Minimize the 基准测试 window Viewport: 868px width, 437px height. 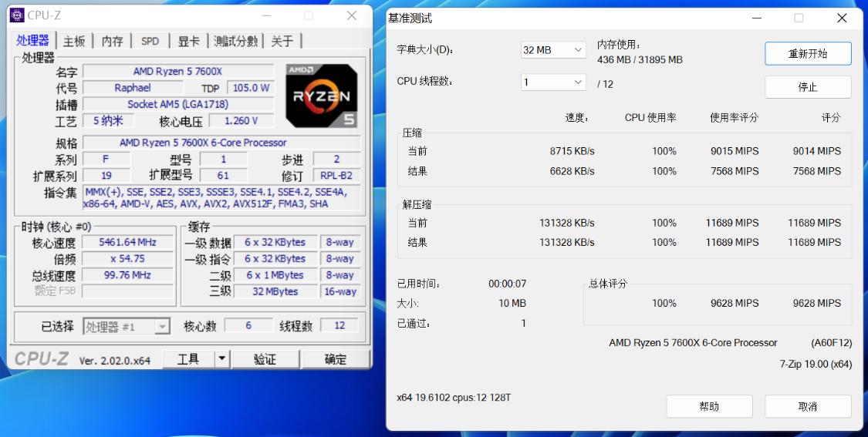tap(757, 18)
